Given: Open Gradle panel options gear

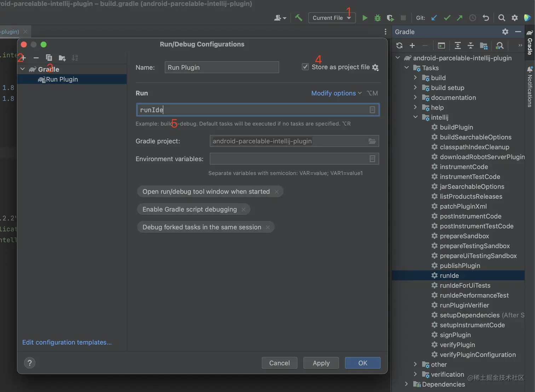Looking at the screenshot, I should (505, 32).
